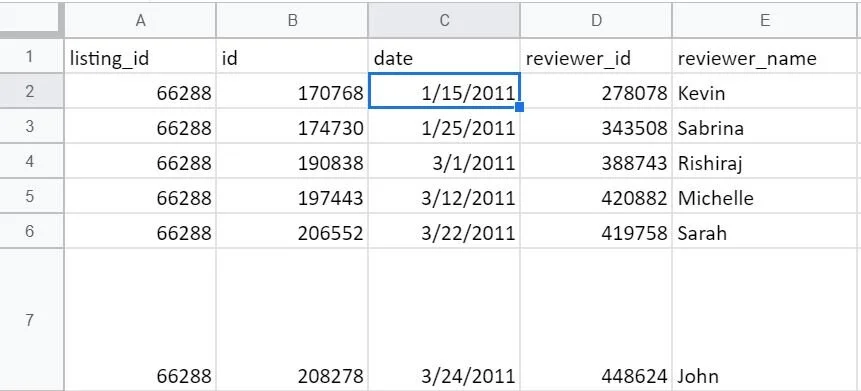Viewport: 861px width, 391px height.
Task: Select cell with date 3/24/2011
Action: pos(444,320)
